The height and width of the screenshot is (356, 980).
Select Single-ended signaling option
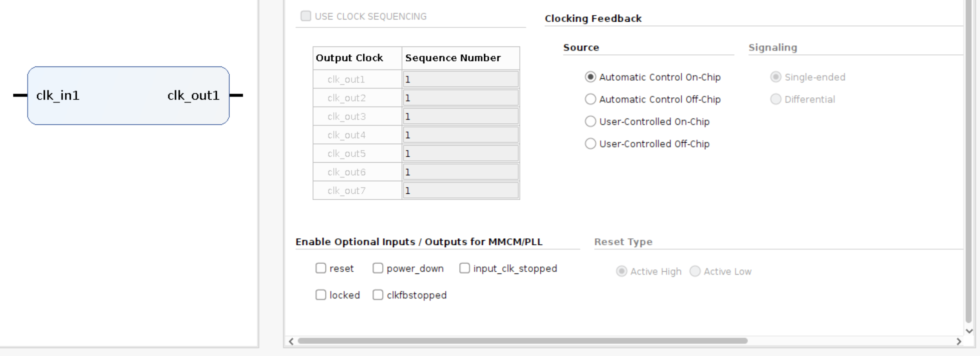[x=775, y=77]
